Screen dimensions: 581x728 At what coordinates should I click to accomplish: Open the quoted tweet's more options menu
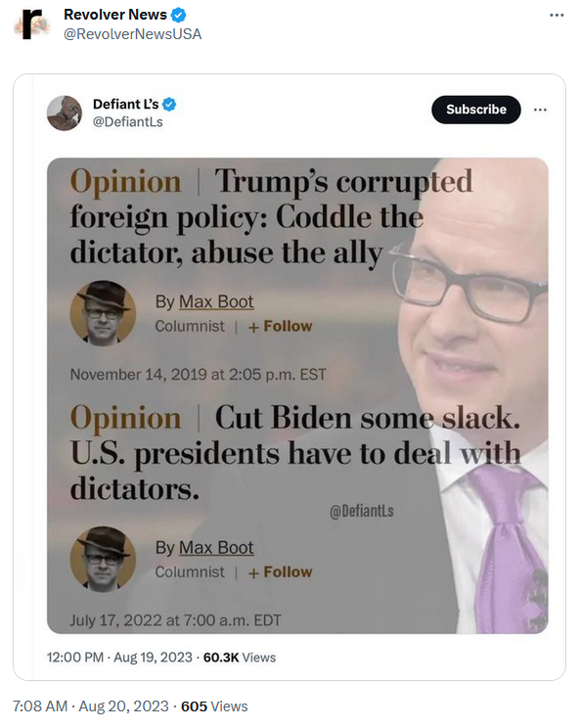click(x=540, y=110)
